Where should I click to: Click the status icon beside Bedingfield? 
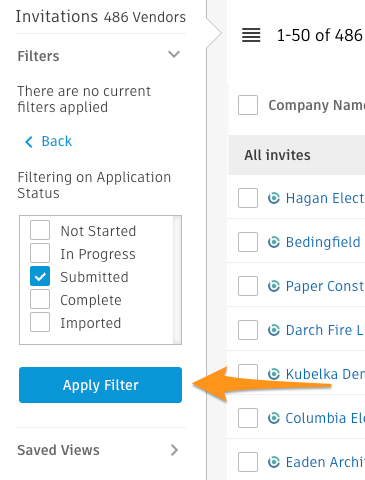click(274, 242)
